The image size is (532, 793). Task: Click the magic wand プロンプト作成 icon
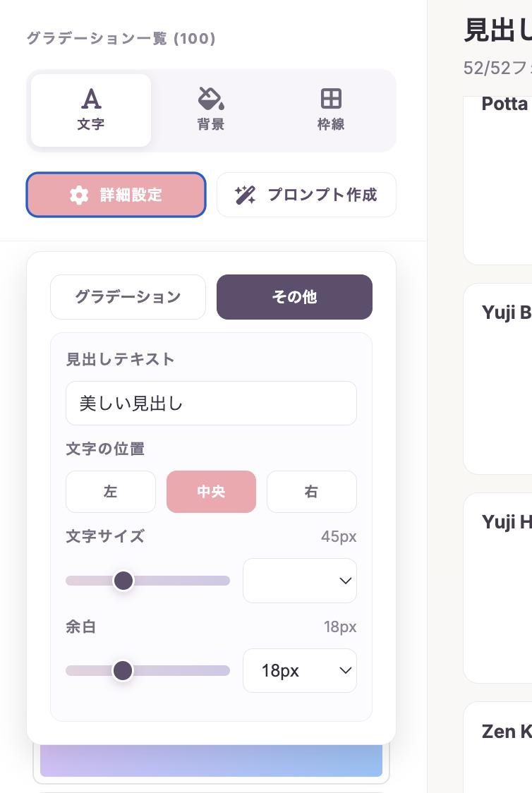click(245, 195)
